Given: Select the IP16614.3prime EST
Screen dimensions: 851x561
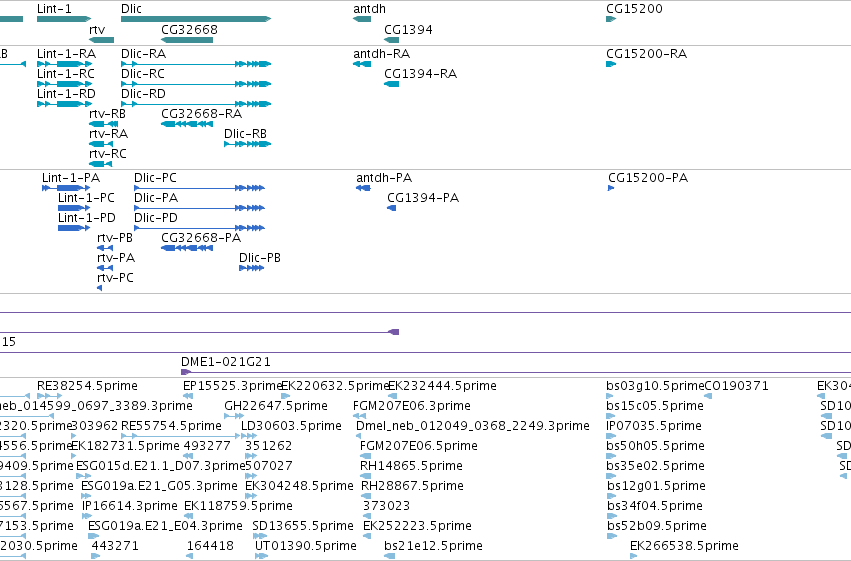Looking at the screenshot, I should [87, 517].
